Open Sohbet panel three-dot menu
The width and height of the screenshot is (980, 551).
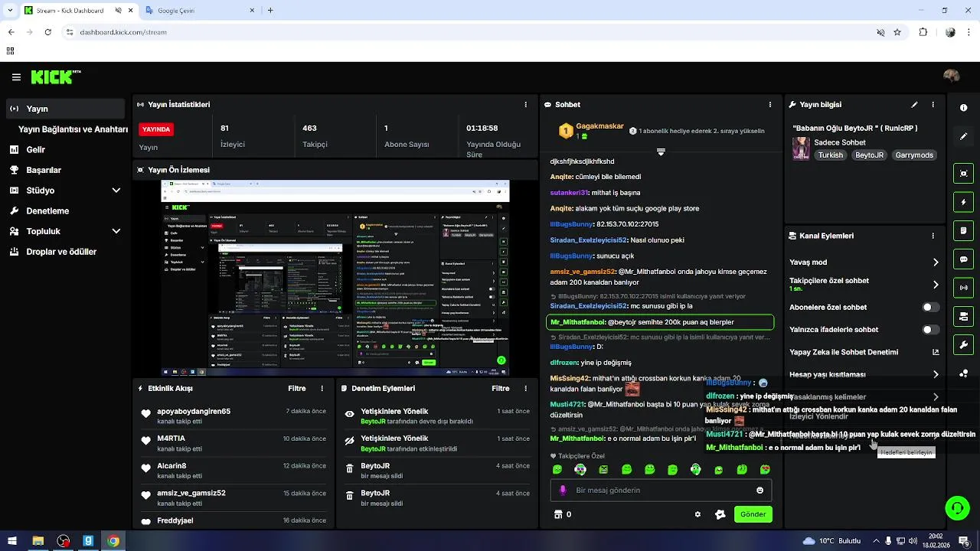[770, 105]
